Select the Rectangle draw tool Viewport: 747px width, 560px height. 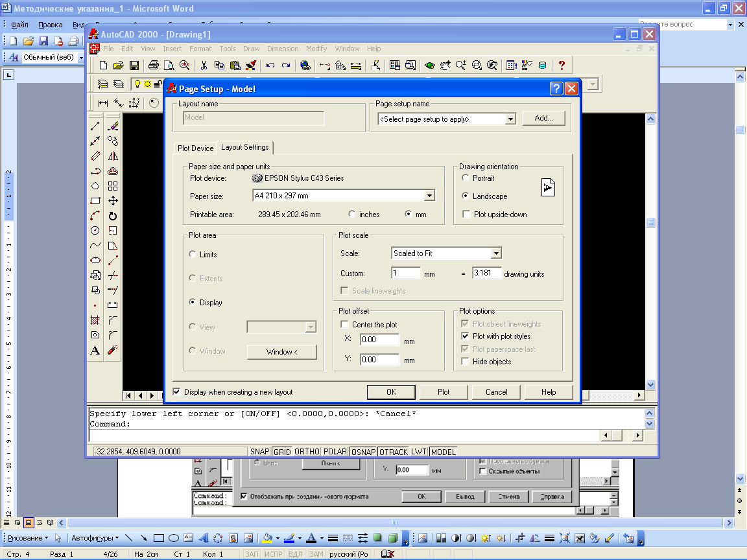click(x=95, y=201)
